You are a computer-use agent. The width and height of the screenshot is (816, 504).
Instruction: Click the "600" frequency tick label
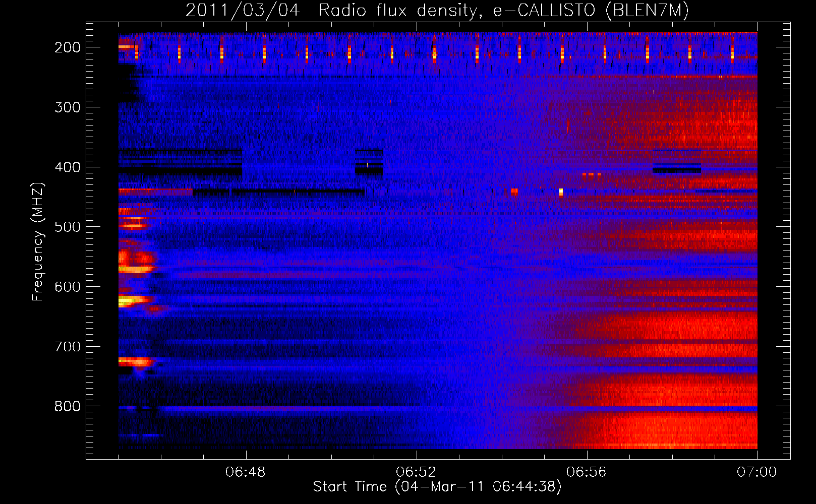click(68, 287)
